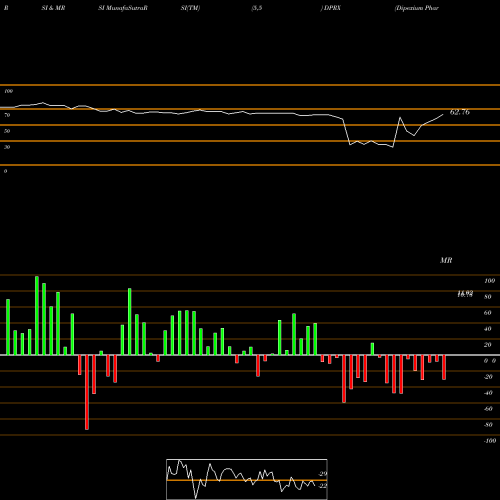Click the 40 label on MR axis
500x500 pixels.
488,329
